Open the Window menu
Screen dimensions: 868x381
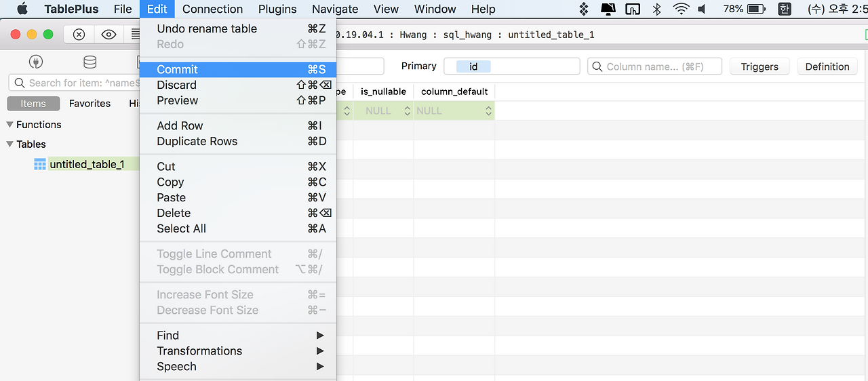[x=435, y=9]
